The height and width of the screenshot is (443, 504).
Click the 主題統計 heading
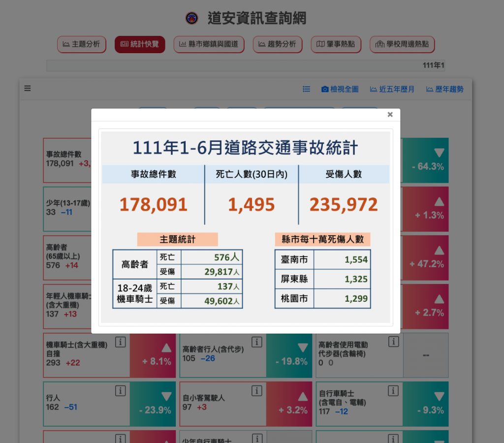(177, 239)
